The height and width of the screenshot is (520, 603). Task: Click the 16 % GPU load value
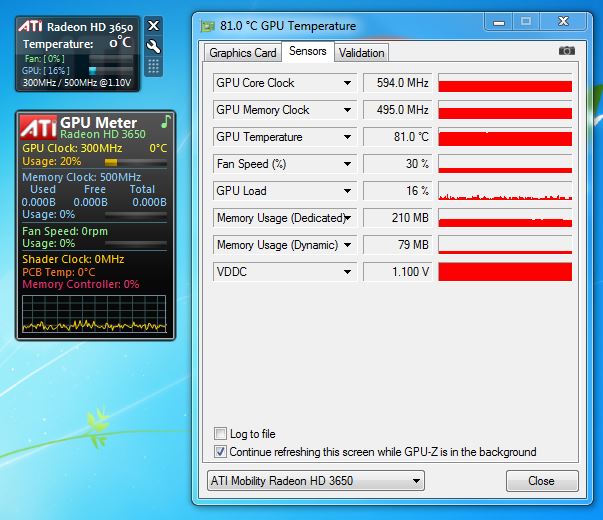point(398,191)
